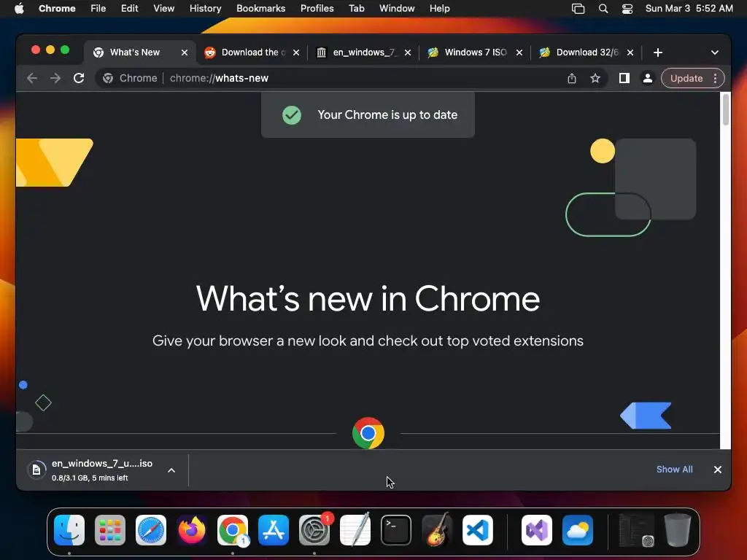The width and height of the screenshot is (747, 560).
Task: Click the Chrome icon in the Dock
Action: pos(233,530)
